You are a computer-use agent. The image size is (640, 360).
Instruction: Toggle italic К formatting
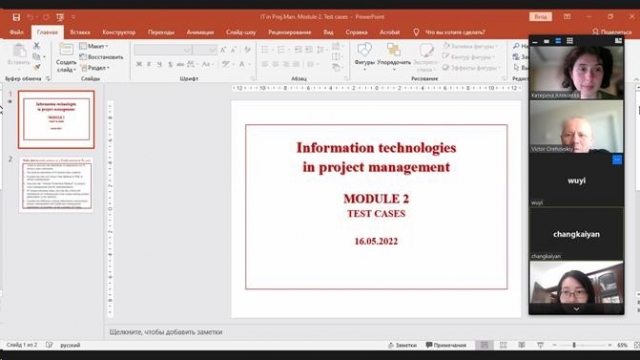pos(149,64)
